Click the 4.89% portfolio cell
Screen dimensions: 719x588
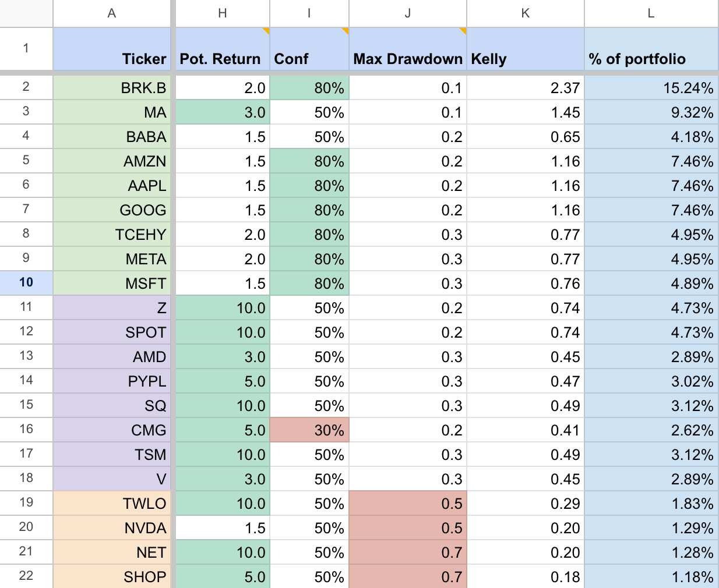pyautogui.click(x=651, y=284)
